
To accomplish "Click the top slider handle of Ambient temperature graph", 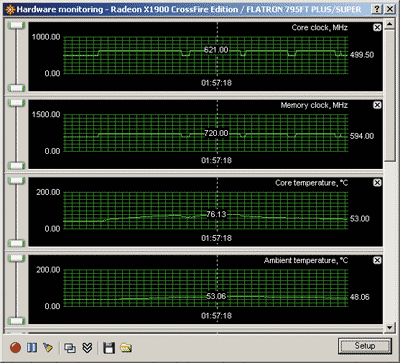I will coord(16,258).
